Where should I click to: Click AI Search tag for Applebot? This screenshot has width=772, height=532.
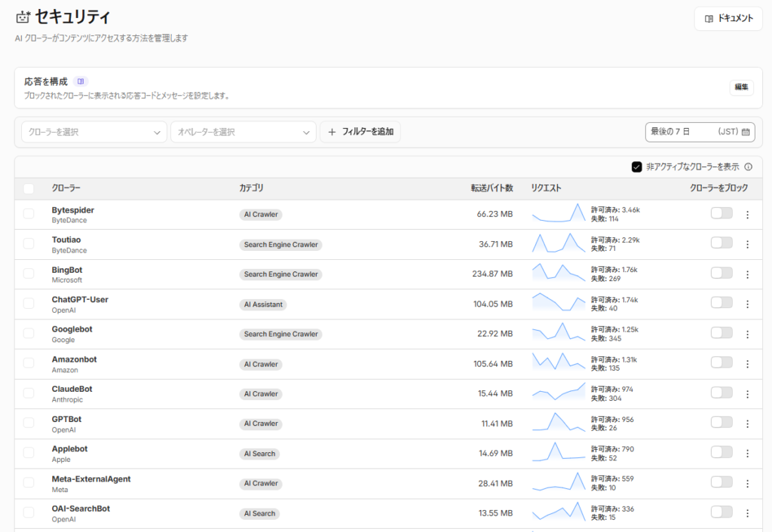coord(259,454)
